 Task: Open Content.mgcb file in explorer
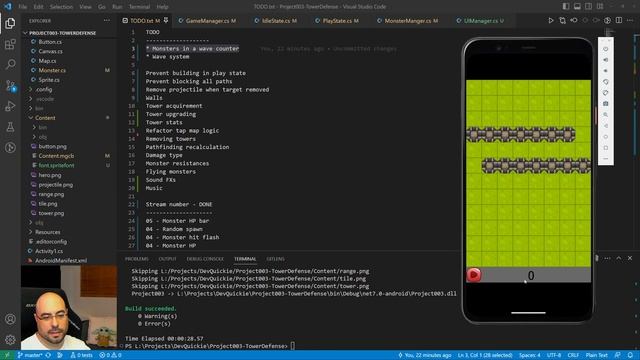[x=69, y=156]
